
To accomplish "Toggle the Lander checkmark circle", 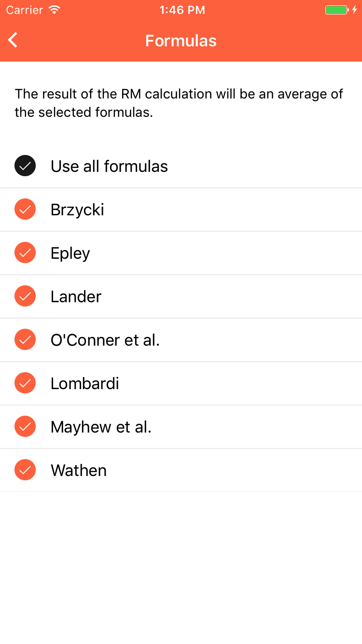I will tap(25, 296).
